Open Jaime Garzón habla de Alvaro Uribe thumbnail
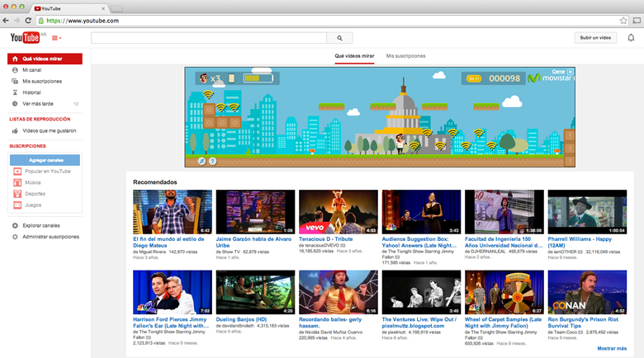 click(255, 212)
